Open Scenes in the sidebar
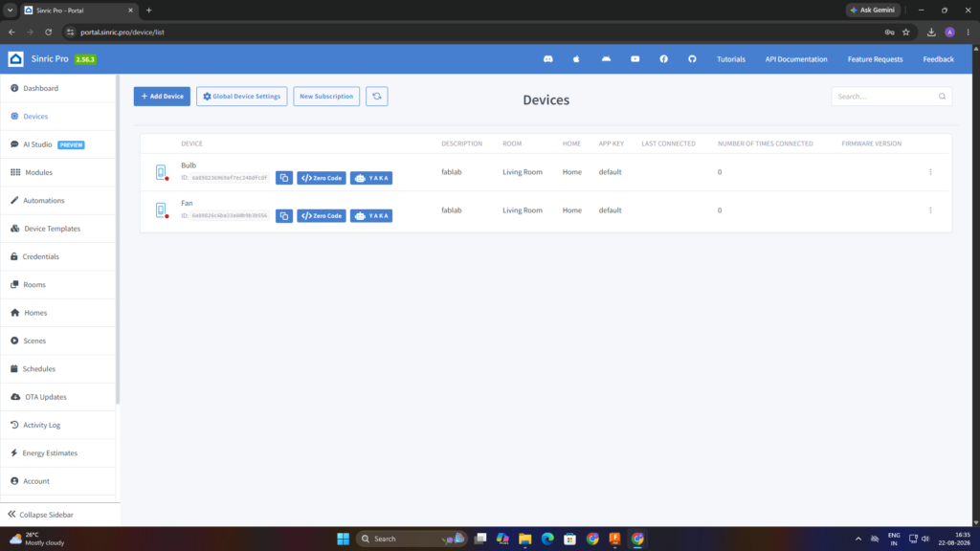980x551 pixels. click(58, 342)
